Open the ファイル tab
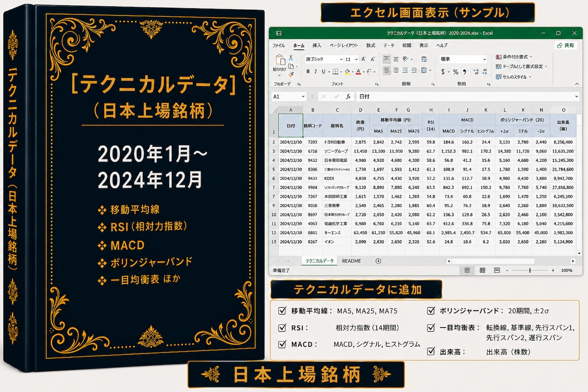The width and height of the screenshot is (588, 392). click(279, 45)
